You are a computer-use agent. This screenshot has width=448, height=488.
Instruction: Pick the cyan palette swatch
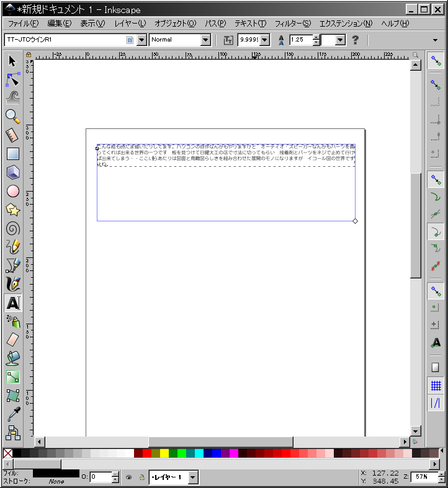point(199,453)
